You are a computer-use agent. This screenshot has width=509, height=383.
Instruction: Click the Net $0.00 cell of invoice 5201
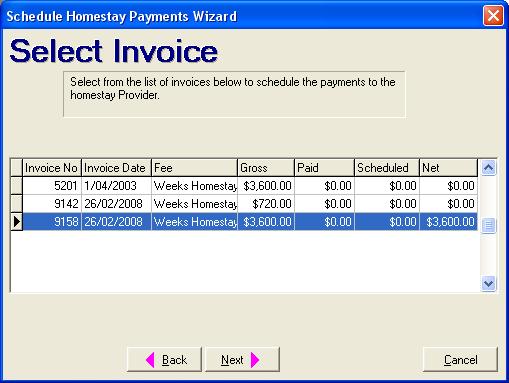[448, 186]
